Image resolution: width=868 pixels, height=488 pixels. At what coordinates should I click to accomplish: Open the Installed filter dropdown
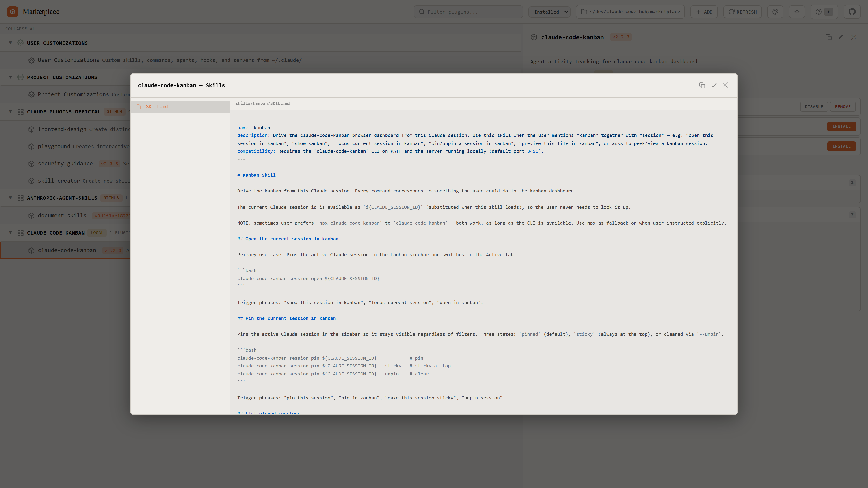pyautogui.click(x=550, y=12)
